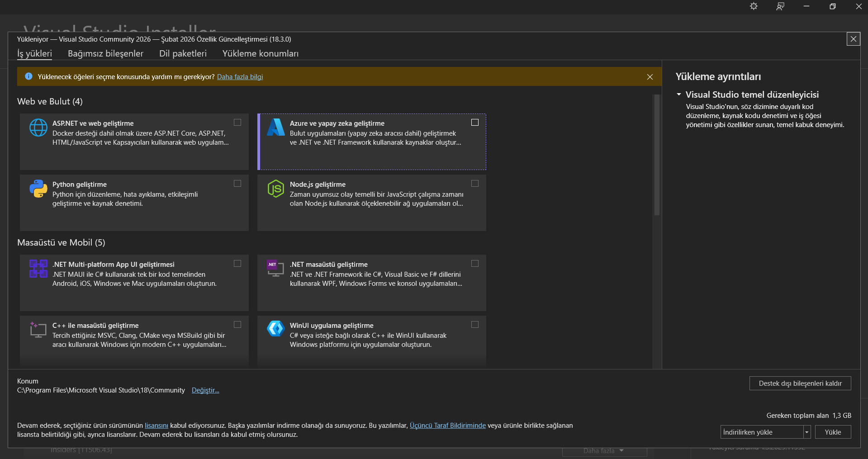Click the Gereken toplam alan 1,3 GB text
Viewport: 868px width, 459px height.
coord(809,416)
